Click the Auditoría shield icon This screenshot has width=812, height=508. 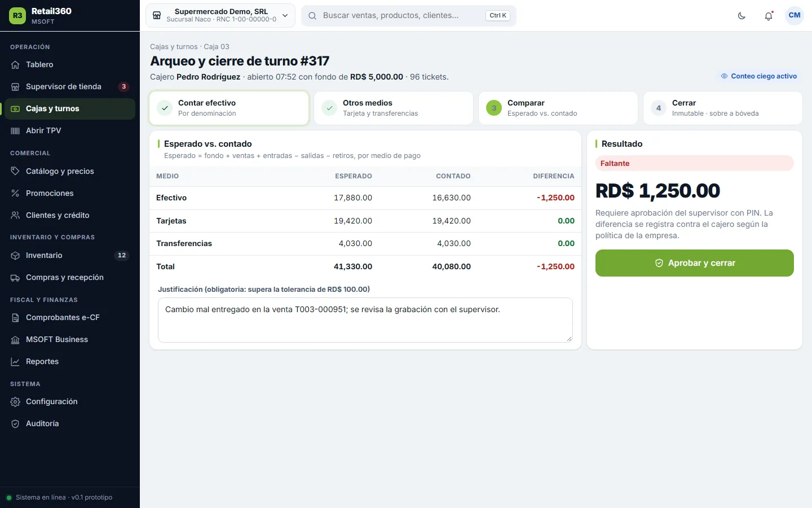[x=15, y=424]
